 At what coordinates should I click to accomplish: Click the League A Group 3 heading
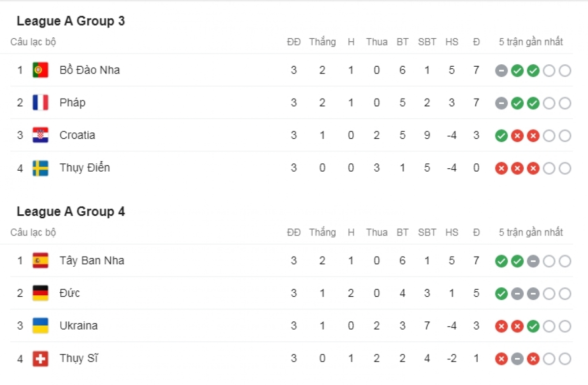point(71,21)
